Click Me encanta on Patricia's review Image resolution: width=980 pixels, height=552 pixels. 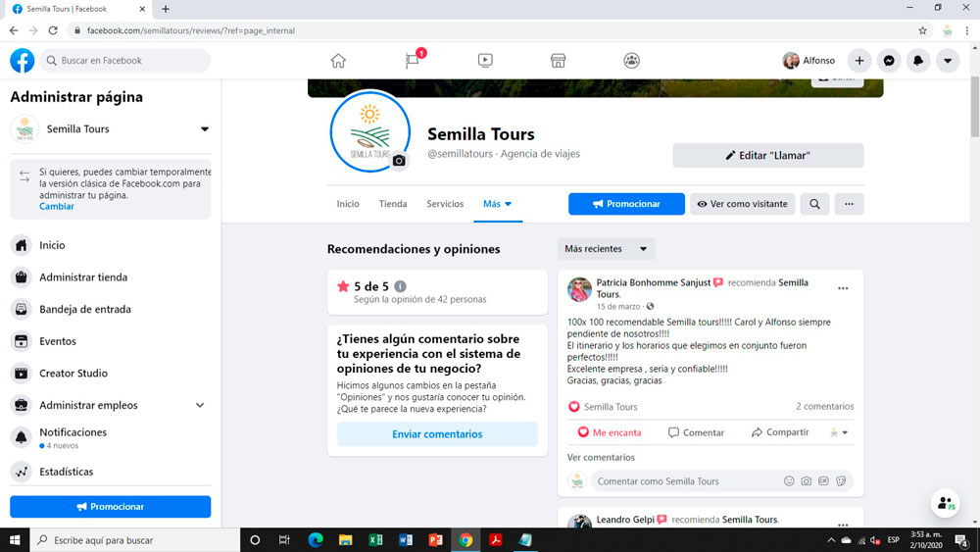610,432
